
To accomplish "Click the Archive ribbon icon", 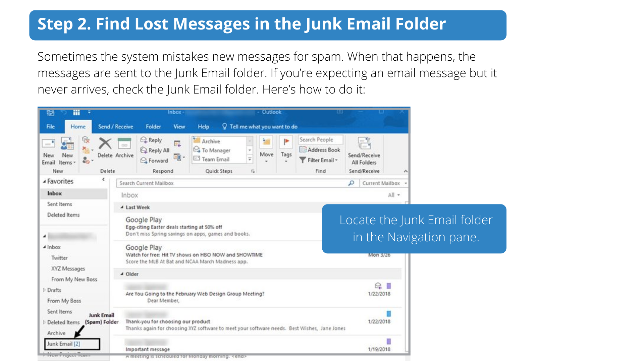I will (x=124, y=144).
